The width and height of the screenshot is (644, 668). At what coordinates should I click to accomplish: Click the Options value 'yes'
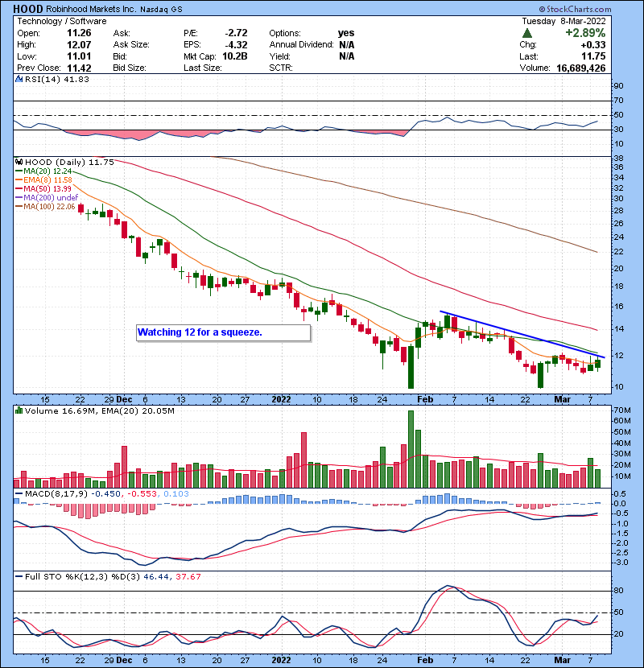point(345,33)
